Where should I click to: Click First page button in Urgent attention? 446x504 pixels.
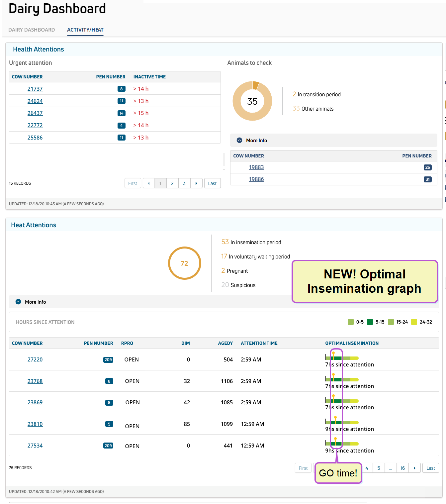[133, 183]
